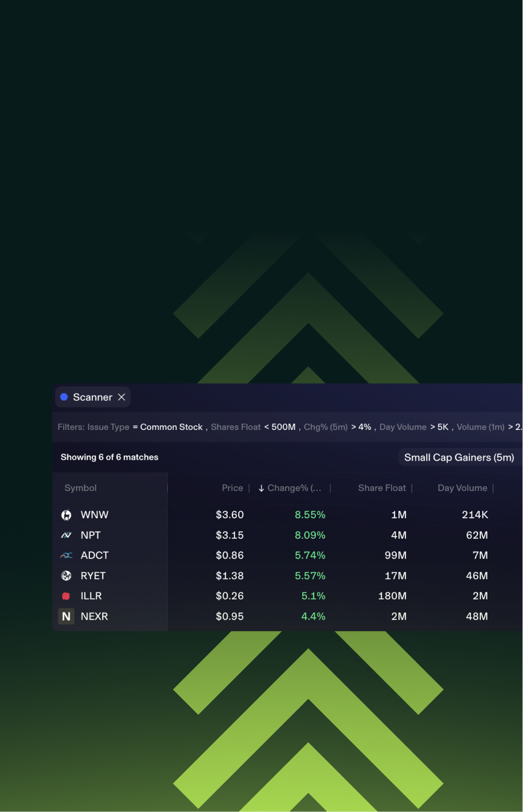The height and width of the screenshot is (812, 523).
Task: Click the 8.55% change value
Action: 310,515
